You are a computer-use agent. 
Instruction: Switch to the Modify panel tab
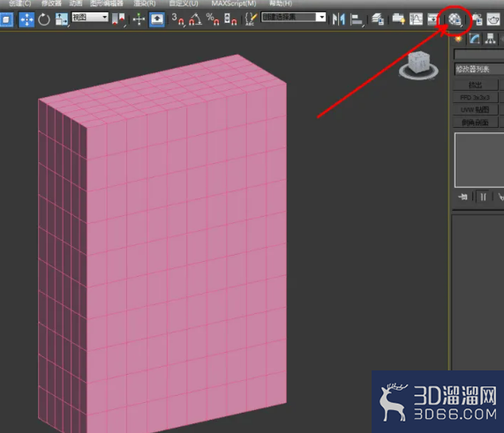[474, 39]
